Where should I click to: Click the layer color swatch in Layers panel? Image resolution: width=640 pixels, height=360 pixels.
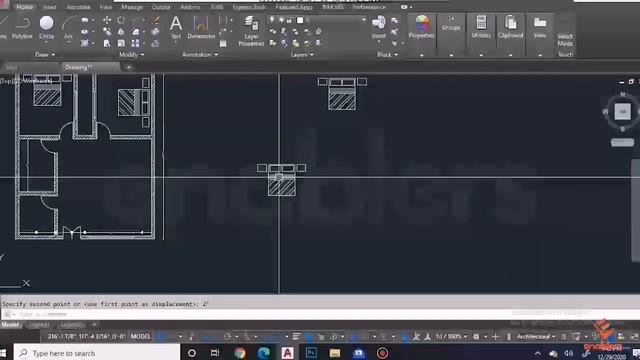click(300, 20)
